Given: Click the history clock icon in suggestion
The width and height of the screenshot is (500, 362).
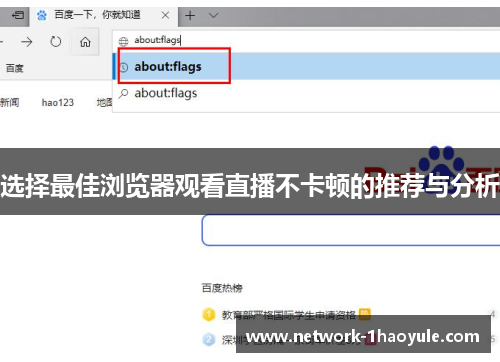Looking at the screenshot, I should click(x=124, y=67).
